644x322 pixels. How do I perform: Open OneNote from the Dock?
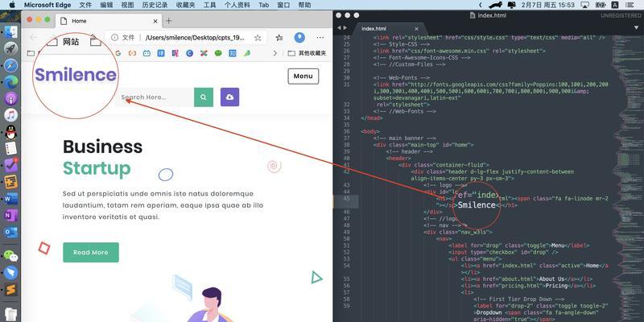click(10, 215)
